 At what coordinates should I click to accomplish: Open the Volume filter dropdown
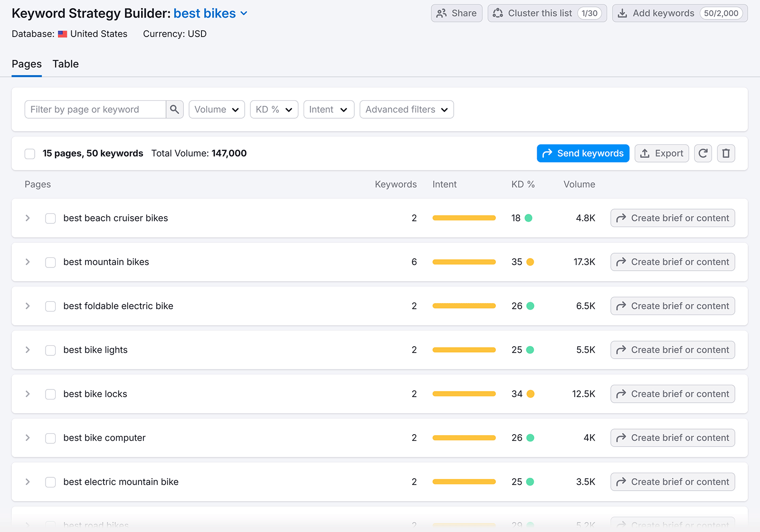point(217,109)
